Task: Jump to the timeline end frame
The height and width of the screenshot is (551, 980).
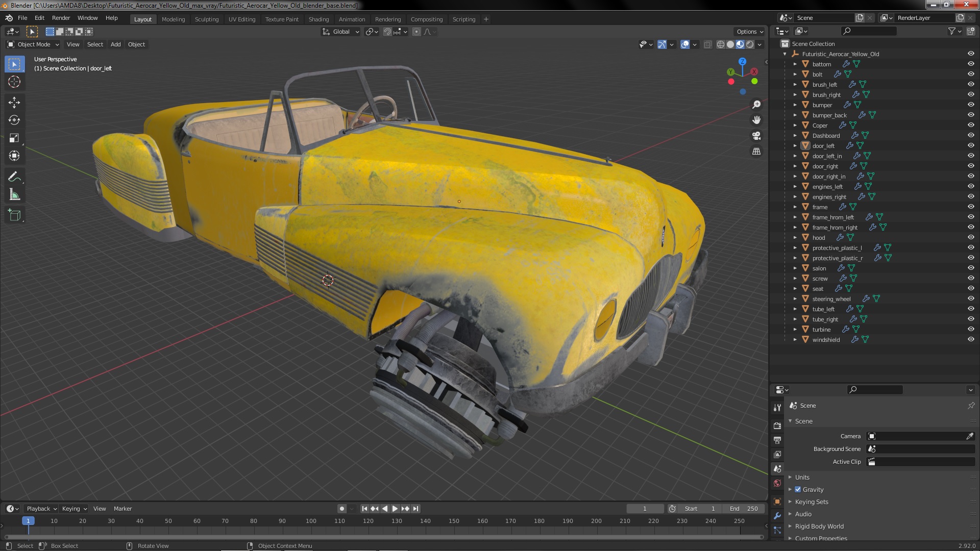Action: click(x=416, y=509)
